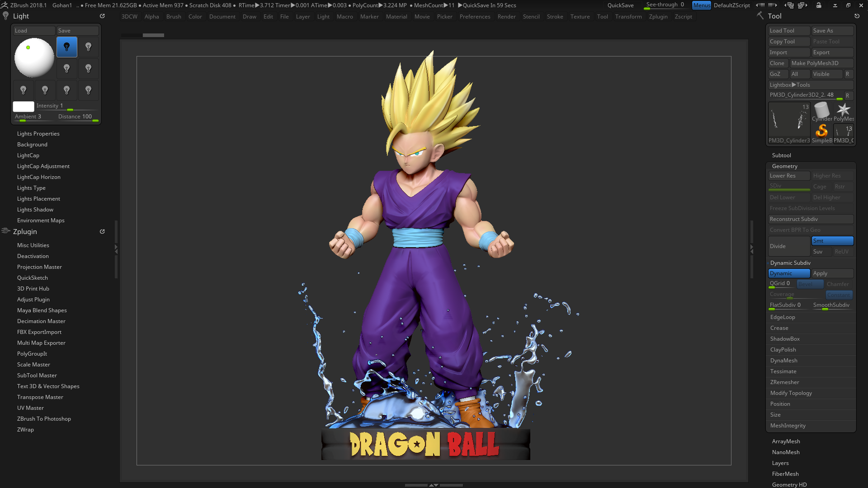868x488 pixels.
Task: Toggle the Smt option next to Divide
Action: click(x=832, y=241)
